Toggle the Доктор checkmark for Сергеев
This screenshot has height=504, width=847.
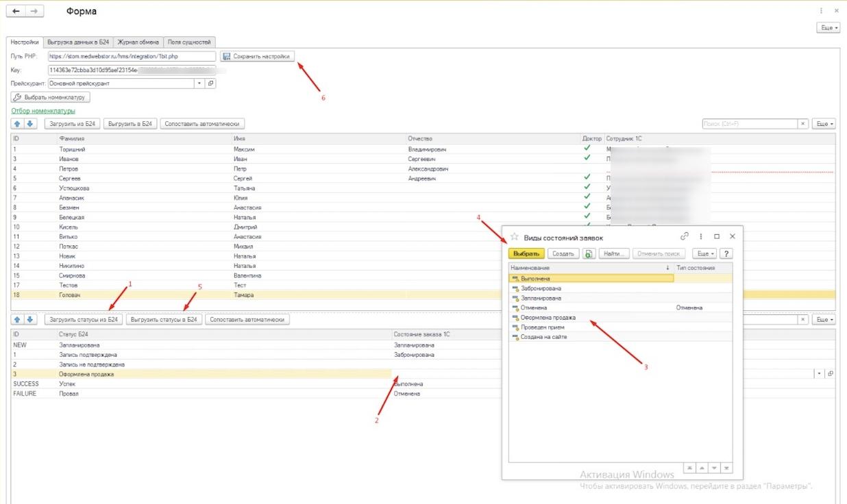(x=586, y=178)
